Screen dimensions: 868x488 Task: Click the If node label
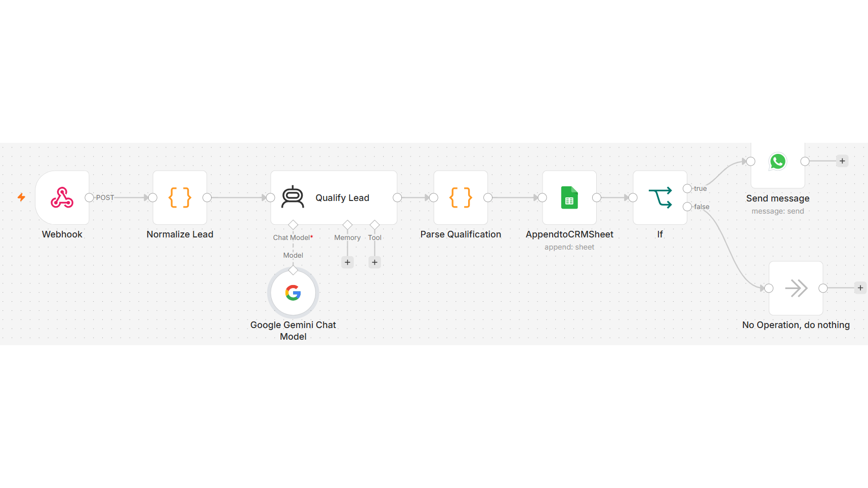pyautogui.click(x=660, y=234)
